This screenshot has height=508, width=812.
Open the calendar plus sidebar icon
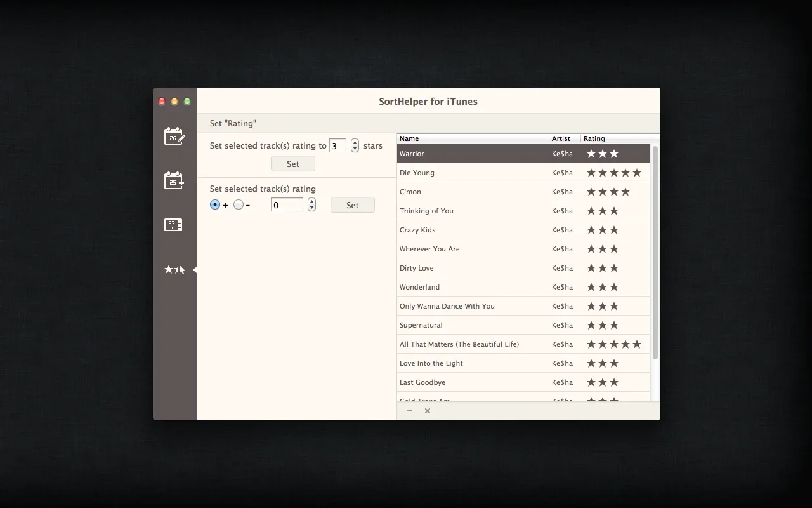click(x=174, y=180)
